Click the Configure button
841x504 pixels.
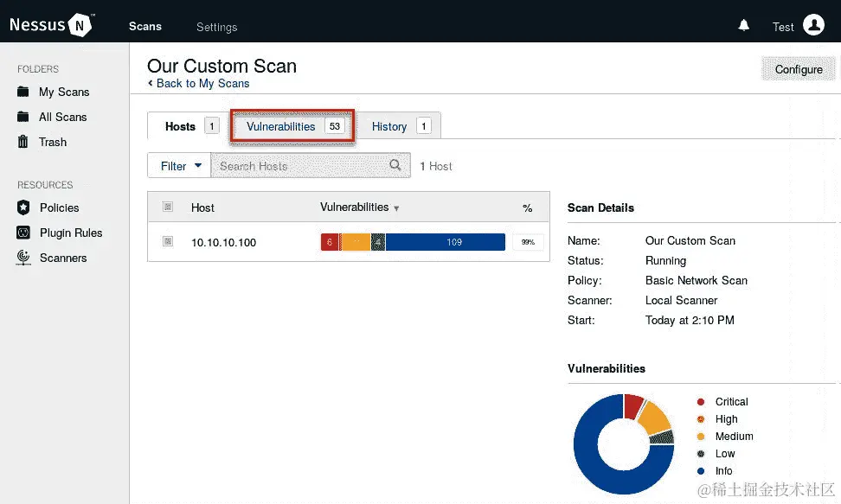[798, 69]
